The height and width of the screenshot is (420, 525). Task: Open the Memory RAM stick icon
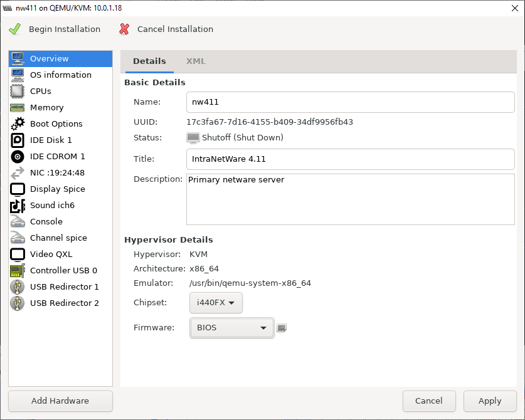pyautogui.click(x=18, y=107)
